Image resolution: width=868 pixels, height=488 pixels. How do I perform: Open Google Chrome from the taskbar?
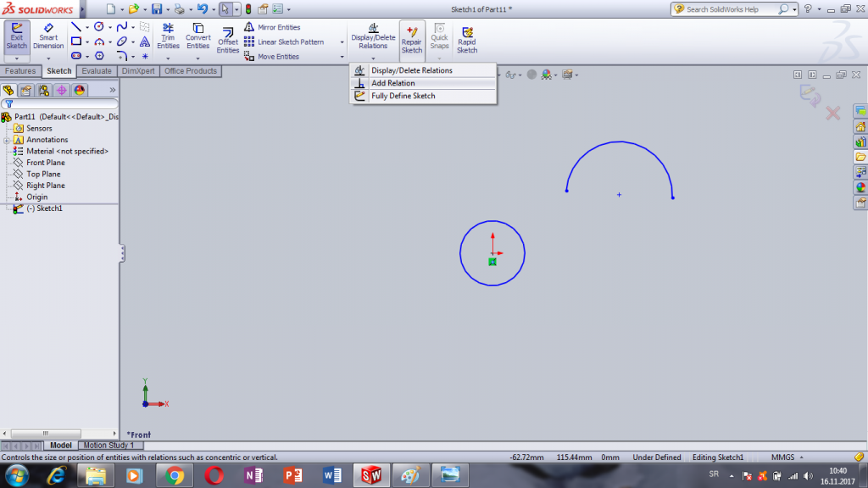(x=175, y=475)
